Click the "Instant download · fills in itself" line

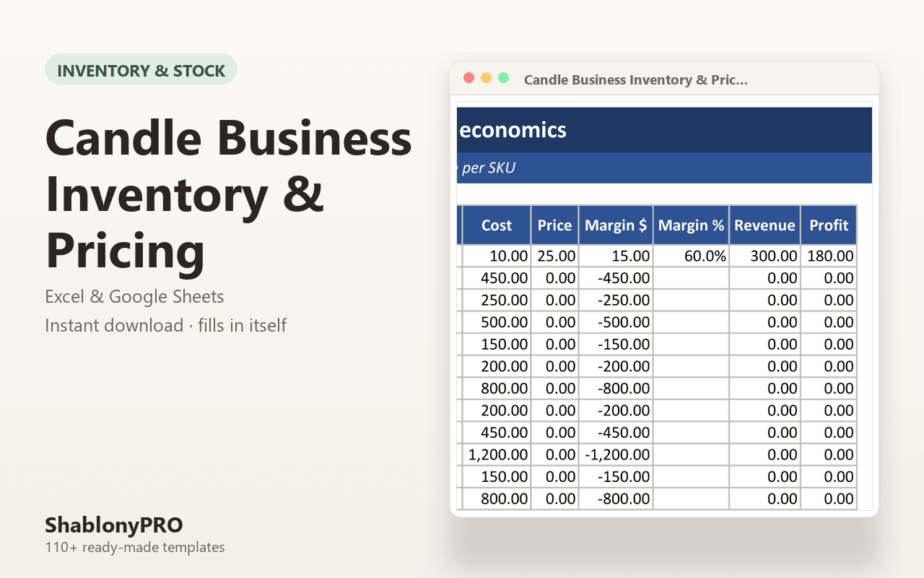(x=166, y=326)
